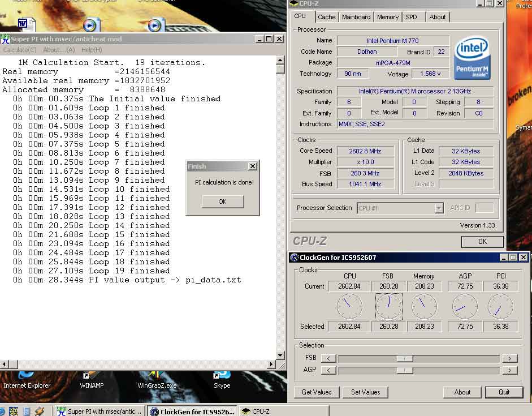Viewport: 532px width, 416px height.
Task: Click the Memory clock dial gauge
Action: [424, 307]
